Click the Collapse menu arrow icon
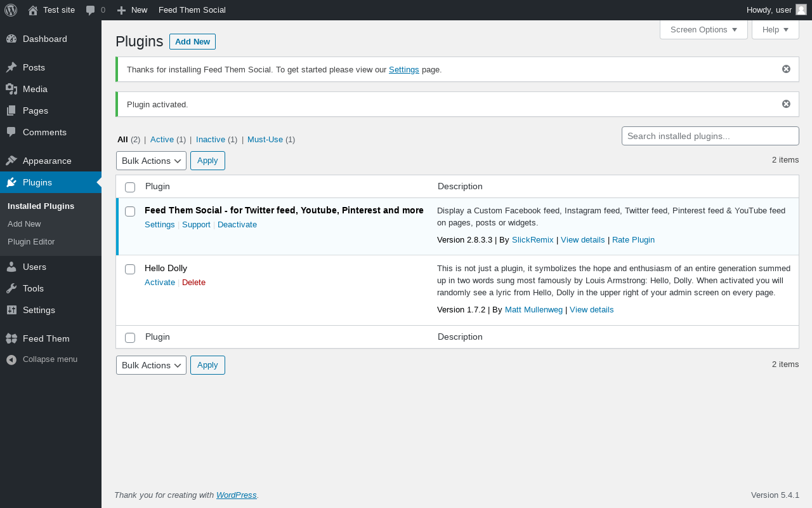Image resolution: width=812 pixels, height=508 pixels. 11,359
